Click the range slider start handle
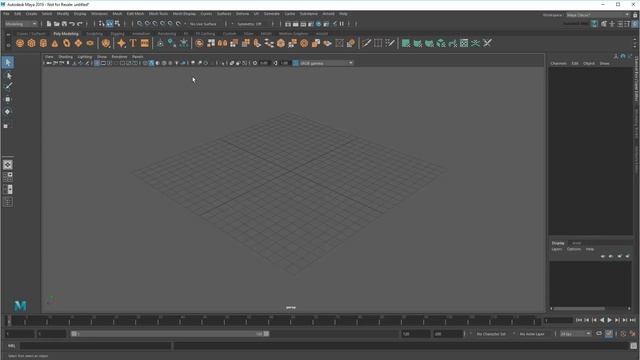 74,334
